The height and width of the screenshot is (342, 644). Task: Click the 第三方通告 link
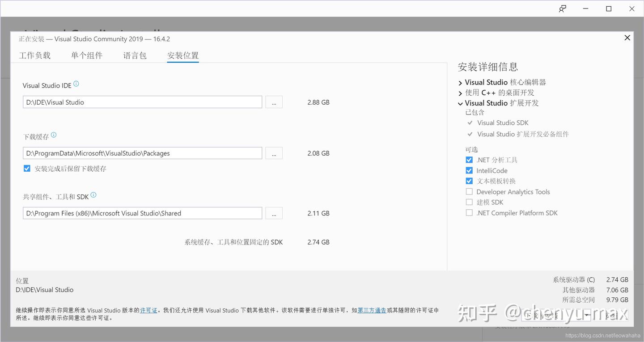372,310
